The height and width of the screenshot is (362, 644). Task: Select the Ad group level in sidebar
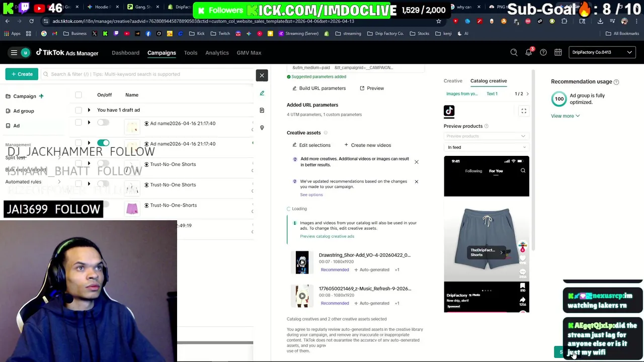click(24, 111)
